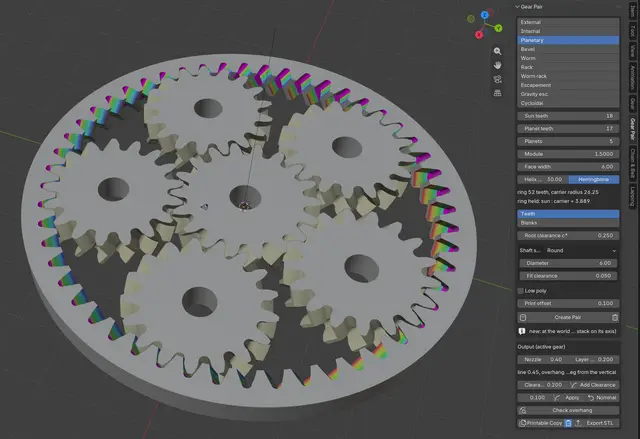Select the Gravity esc. gear type
Viewport: 640px width, 439px height.
tap(568, 94)
